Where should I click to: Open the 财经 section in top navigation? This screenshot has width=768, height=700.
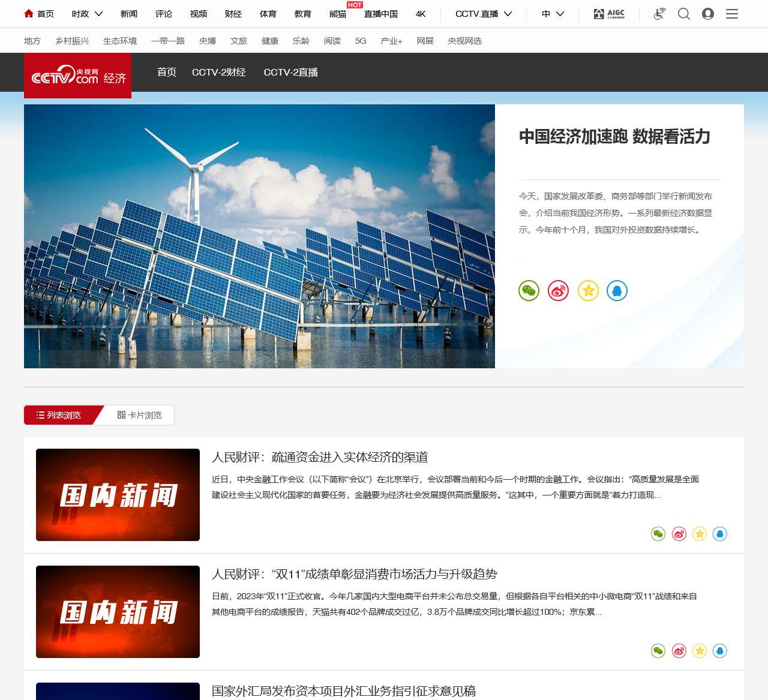click(x=233, y=13)
